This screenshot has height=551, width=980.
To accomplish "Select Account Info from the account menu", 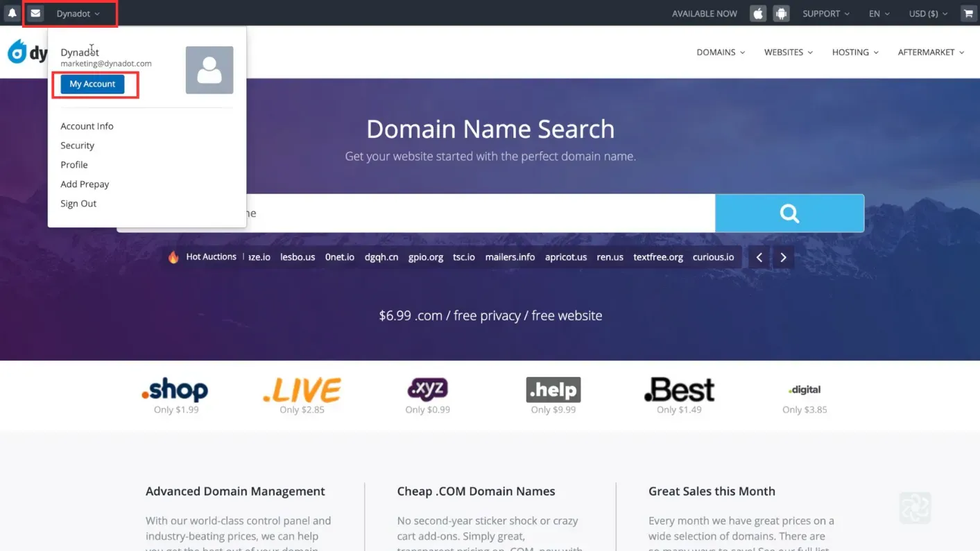I will (87, 126).
